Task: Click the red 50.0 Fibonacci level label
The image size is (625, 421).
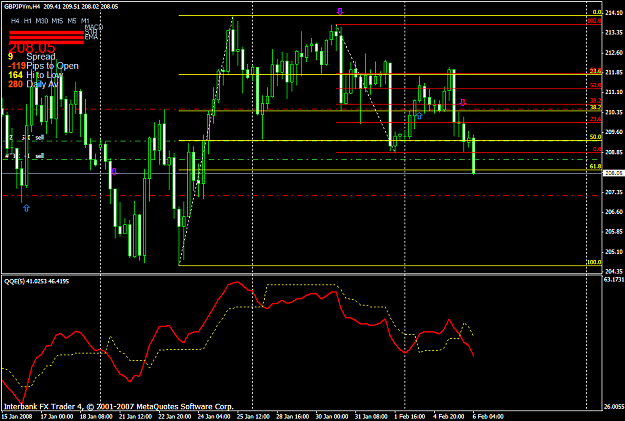Action: (x=595, y=85)
